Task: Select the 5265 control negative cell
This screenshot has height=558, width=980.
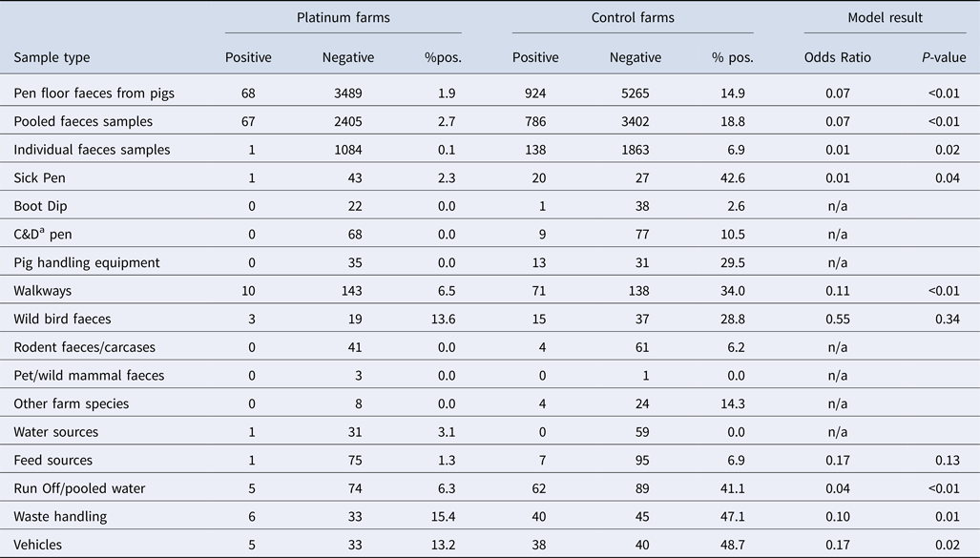Action: 644,93
